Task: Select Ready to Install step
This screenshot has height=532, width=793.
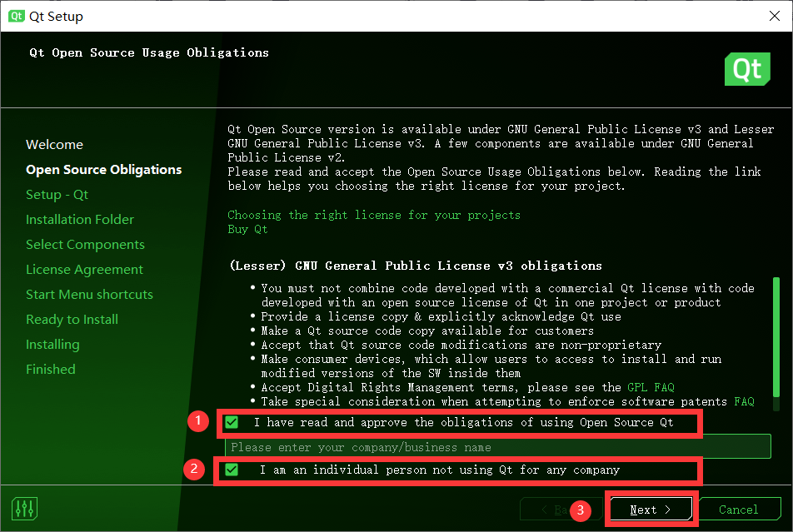Action: [x=72, y=320]
